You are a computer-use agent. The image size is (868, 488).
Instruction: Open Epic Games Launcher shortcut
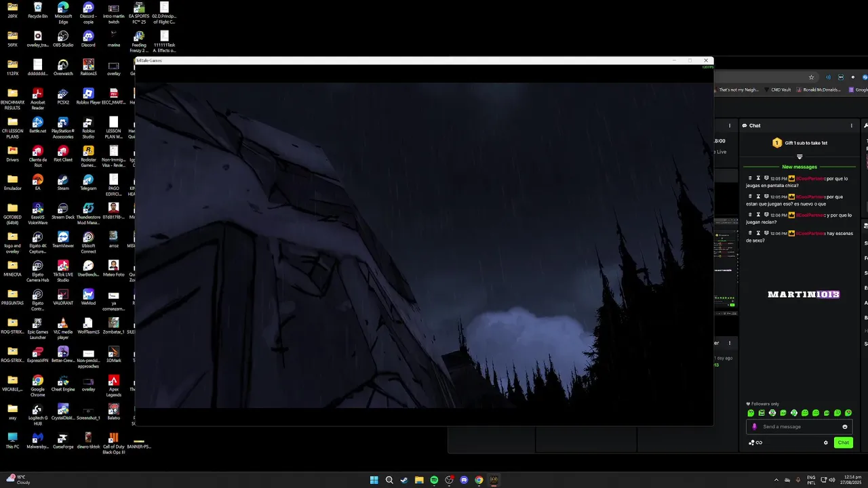click(38, 328)
